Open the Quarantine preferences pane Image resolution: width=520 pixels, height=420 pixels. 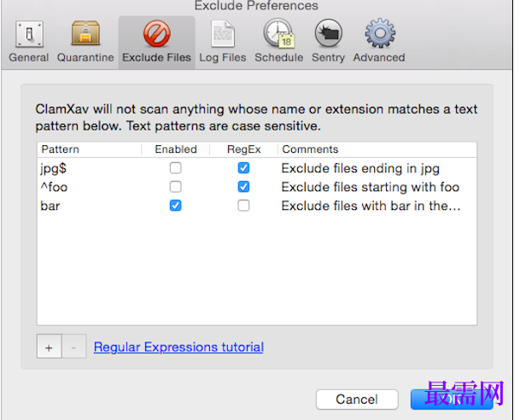pos(85,42)
